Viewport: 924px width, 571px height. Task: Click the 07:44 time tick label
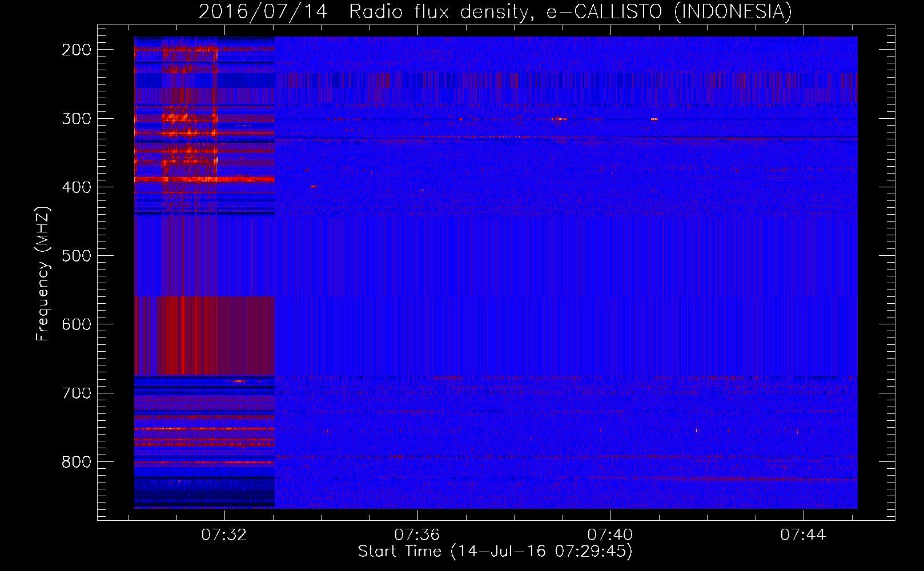(804, 534)
